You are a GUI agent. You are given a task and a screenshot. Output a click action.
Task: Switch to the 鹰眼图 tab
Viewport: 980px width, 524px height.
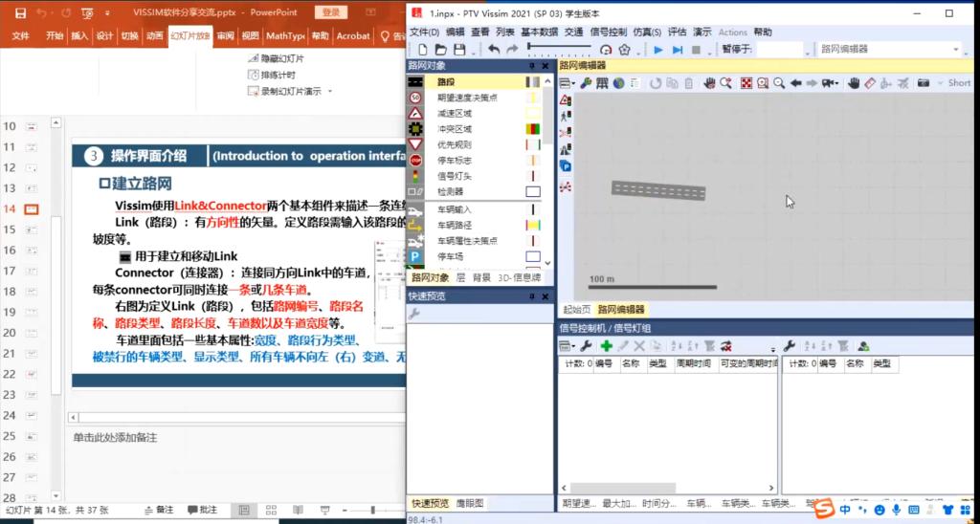point(469,503)
